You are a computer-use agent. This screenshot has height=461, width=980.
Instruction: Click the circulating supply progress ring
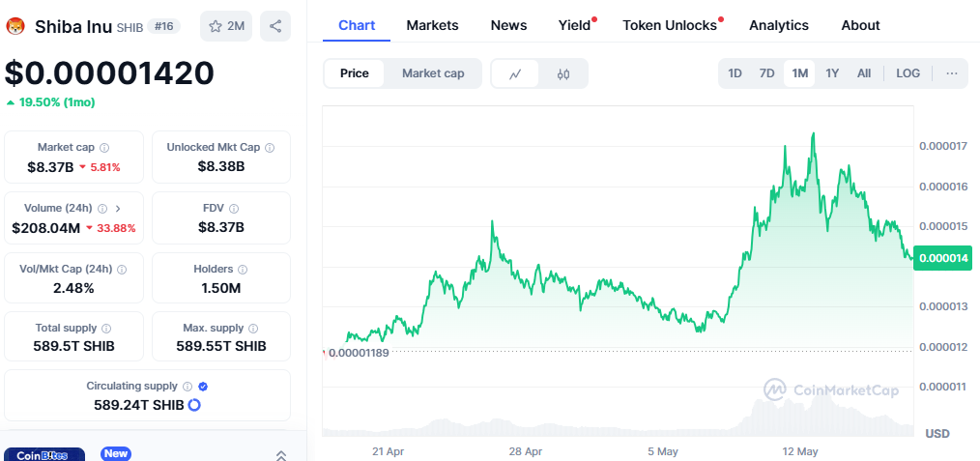[x=194, y=405]
